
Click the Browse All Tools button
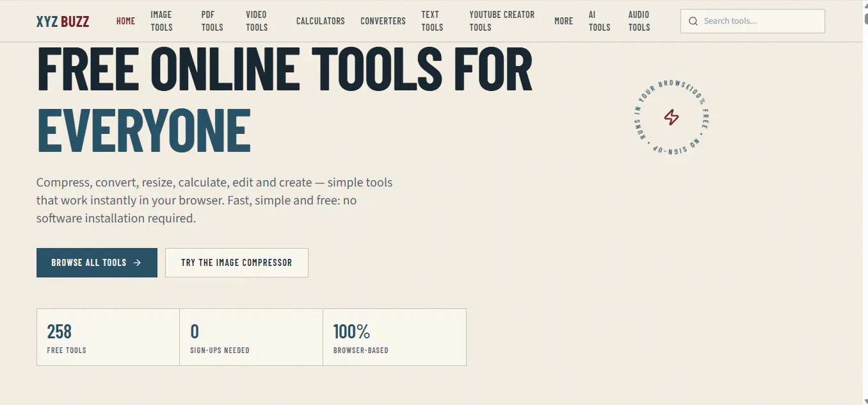(x=97, y=263)
